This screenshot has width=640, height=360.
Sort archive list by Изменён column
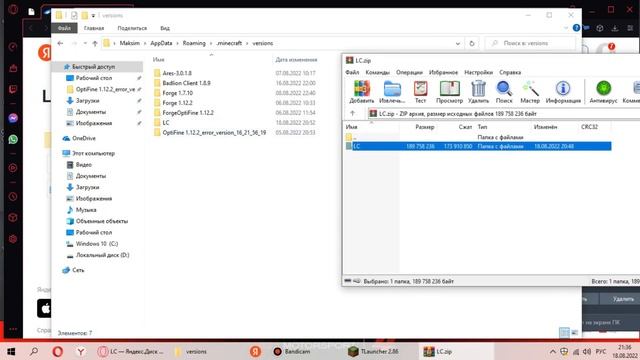(x=545, y=127)
